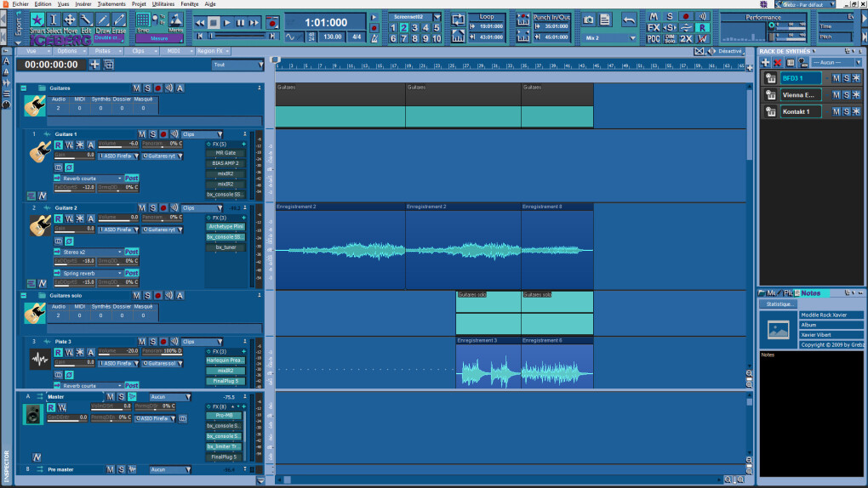
Task: Toggle Post on Spring reverb send
Action: click(131, 273)
